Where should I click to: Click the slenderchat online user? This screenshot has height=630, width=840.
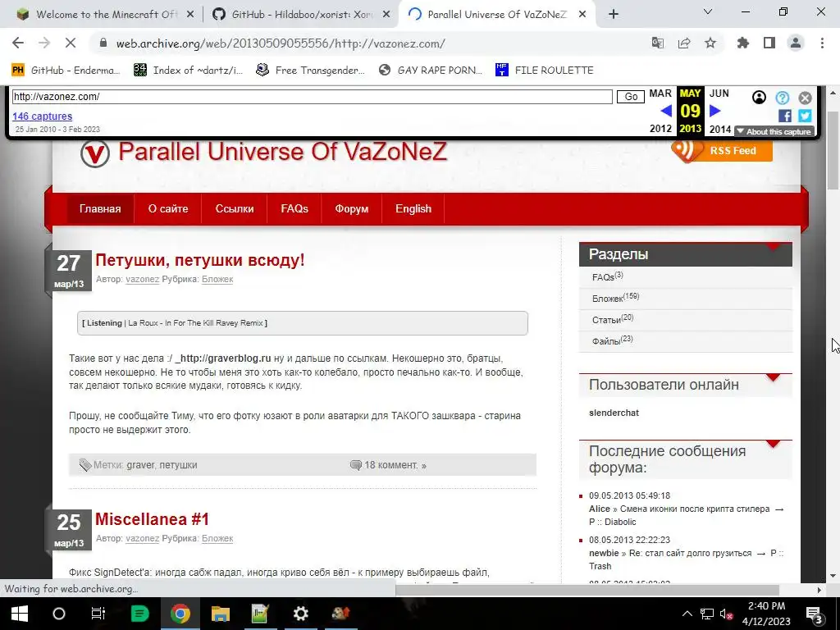pos(614,413)
